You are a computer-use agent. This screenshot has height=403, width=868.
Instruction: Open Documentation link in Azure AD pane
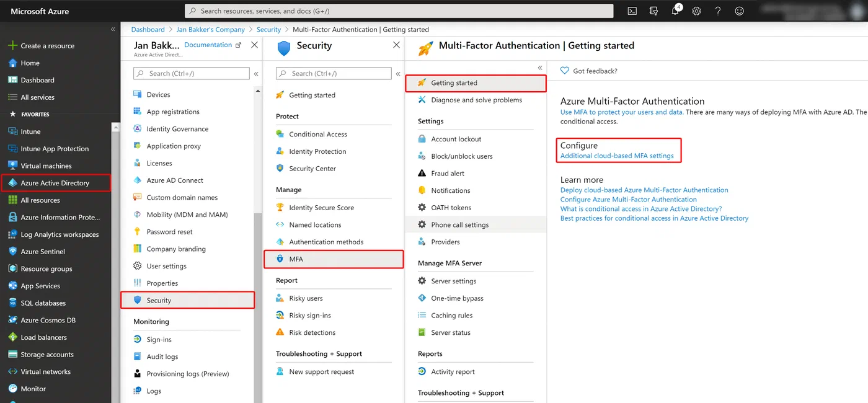(x=213, y=45)
